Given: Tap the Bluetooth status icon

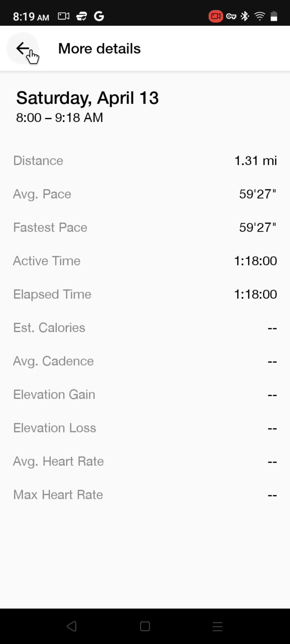Looking at the screenshot, I should [x=245, y=16].
